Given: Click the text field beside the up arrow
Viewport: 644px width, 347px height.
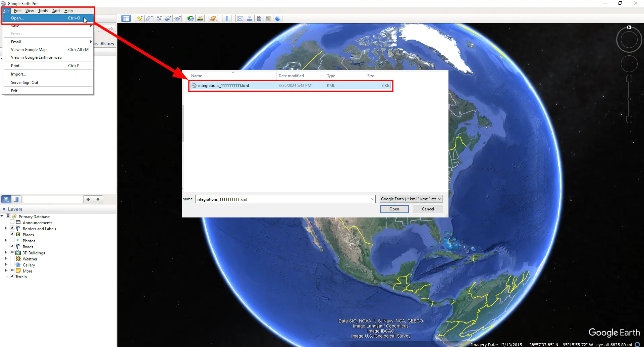Looking at the screenshot, I should (x=53, y=199).
